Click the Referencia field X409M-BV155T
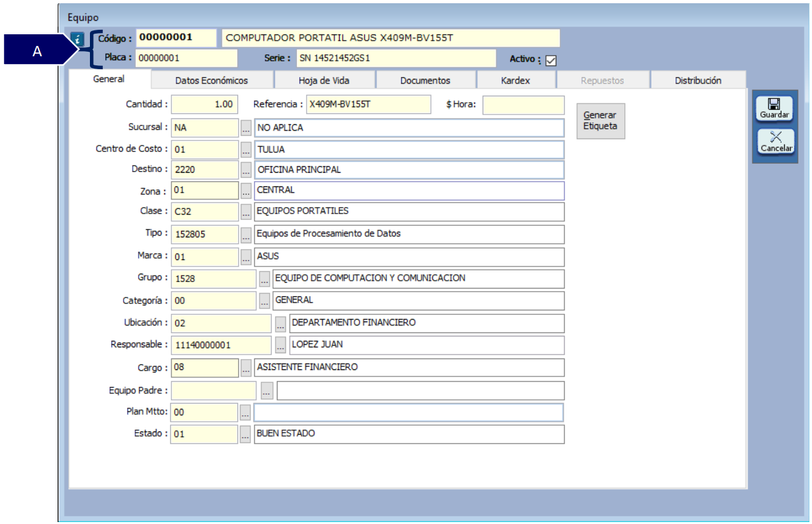This screenshot has width=812, height=524. point(369,104)
